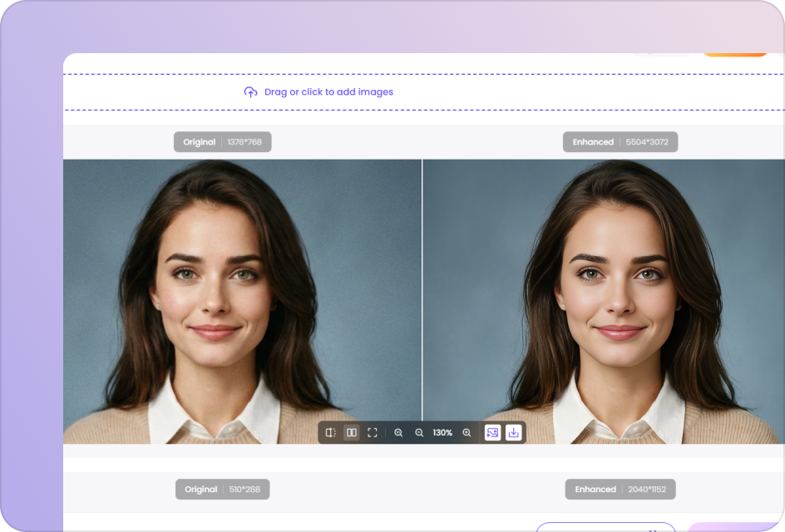Click the outlined purple button at bottom

(605, 527)
